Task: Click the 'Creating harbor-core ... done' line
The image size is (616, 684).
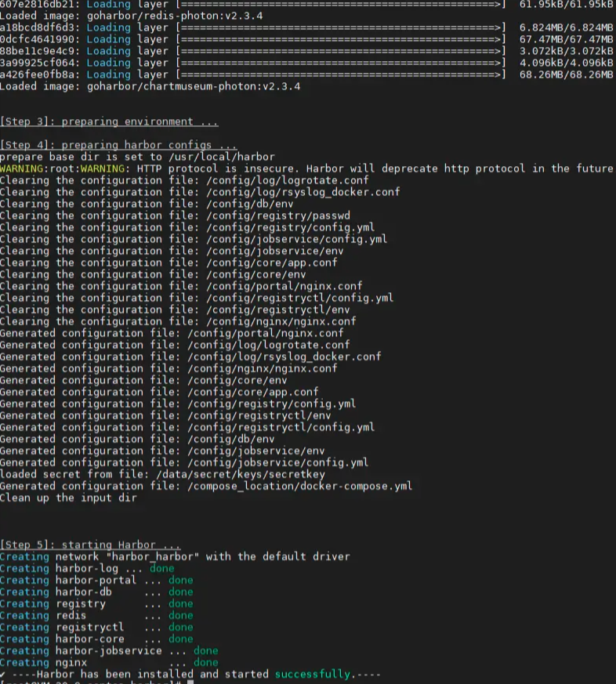Action: (x=96, y=639)
